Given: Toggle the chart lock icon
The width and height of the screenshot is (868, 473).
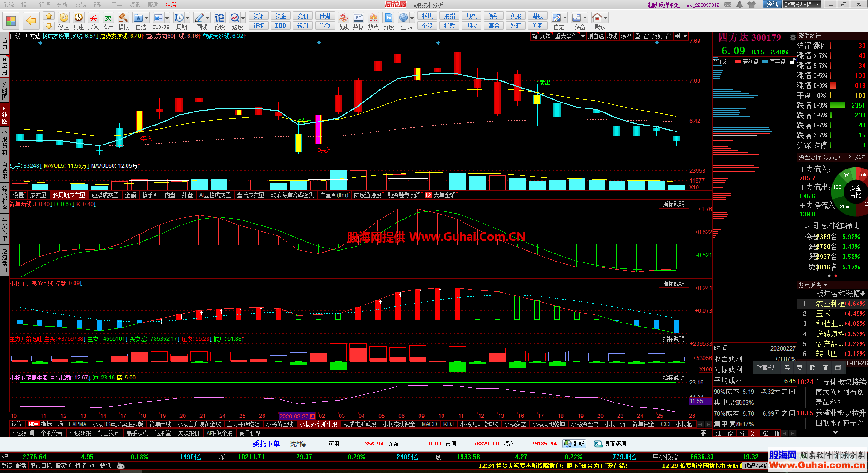Looking at the screenshot, I should coord(669,36).
